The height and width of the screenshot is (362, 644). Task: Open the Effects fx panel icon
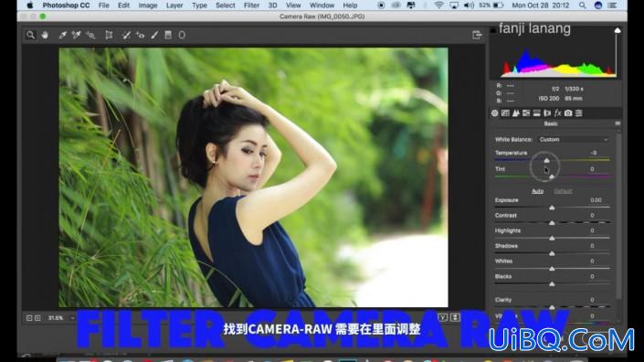coord(558,113)
